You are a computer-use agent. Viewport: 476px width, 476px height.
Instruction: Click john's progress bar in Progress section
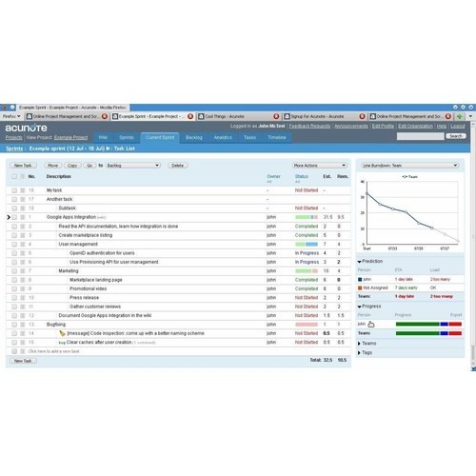tap(428, 324)
